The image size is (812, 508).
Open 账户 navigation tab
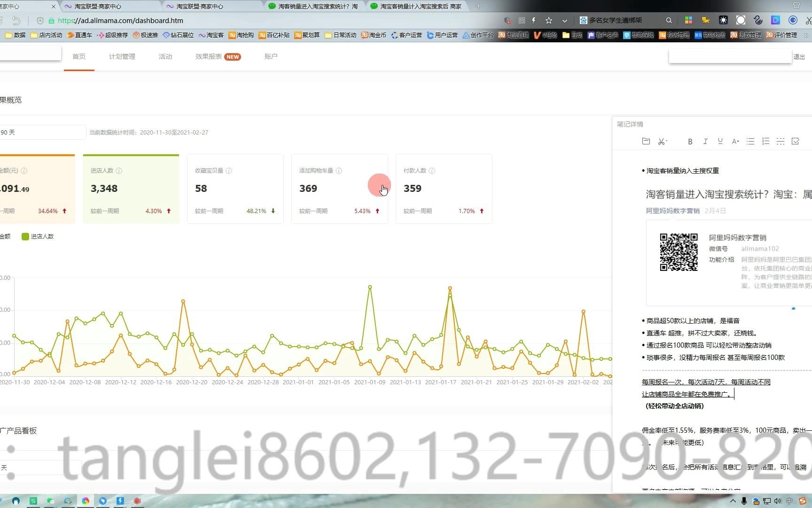(271, 56)
